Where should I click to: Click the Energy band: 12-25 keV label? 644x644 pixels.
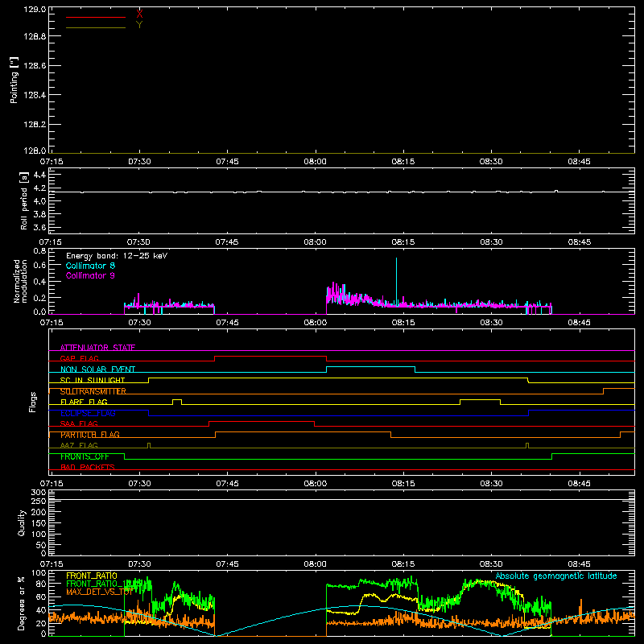tap(117, 256)
